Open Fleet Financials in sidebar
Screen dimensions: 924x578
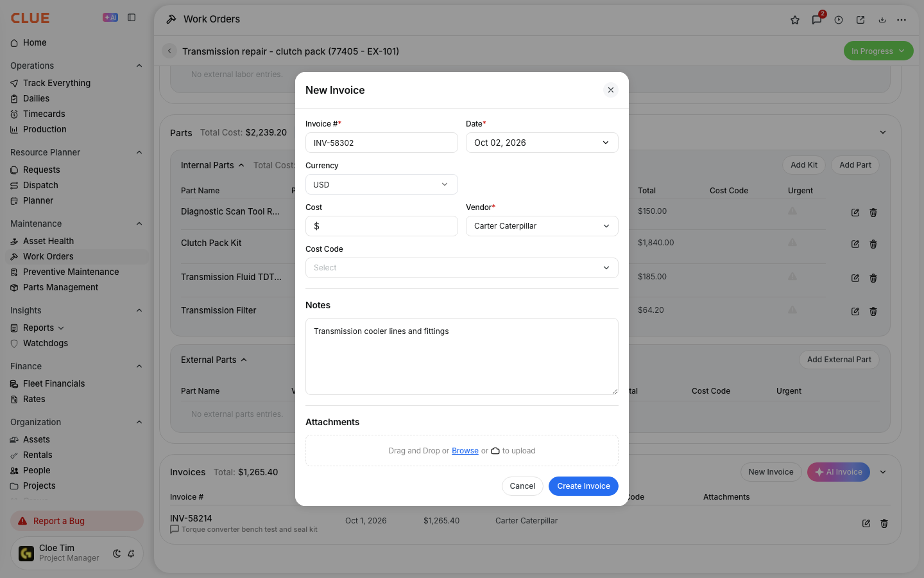[x=54, y=383]
